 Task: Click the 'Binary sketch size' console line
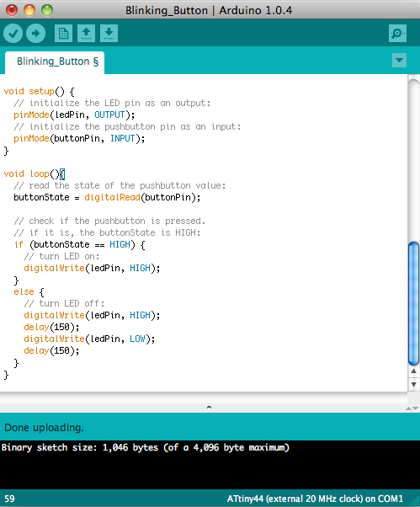(146, 448)
